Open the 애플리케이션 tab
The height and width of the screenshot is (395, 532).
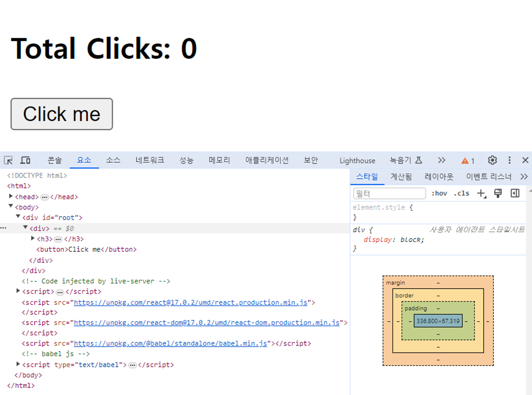267,160
